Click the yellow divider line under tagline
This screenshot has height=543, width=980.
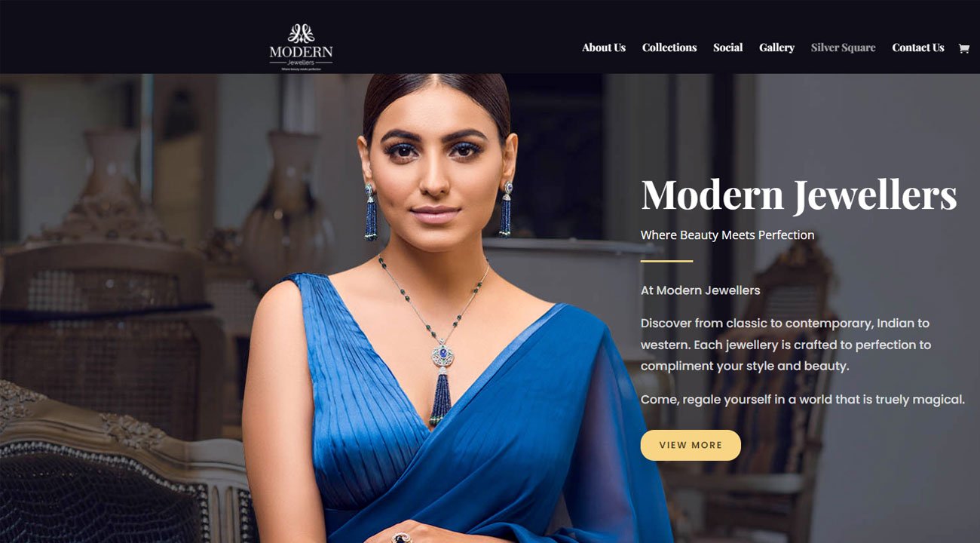tap(666, 261)
